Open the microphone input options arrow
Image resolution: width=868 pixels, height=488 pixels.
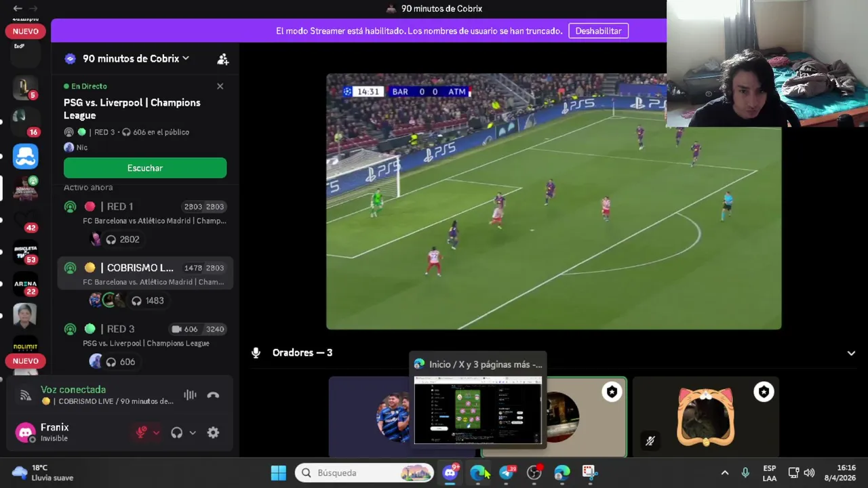coord(157,432)
